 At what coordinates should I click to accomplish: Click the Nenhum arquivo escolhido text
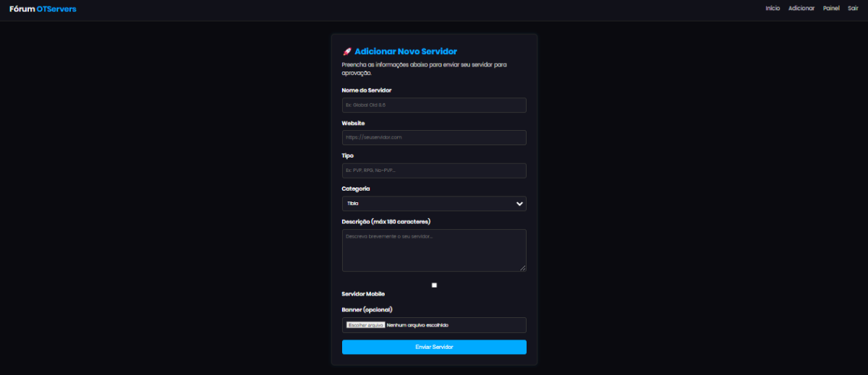pos(418,325)
